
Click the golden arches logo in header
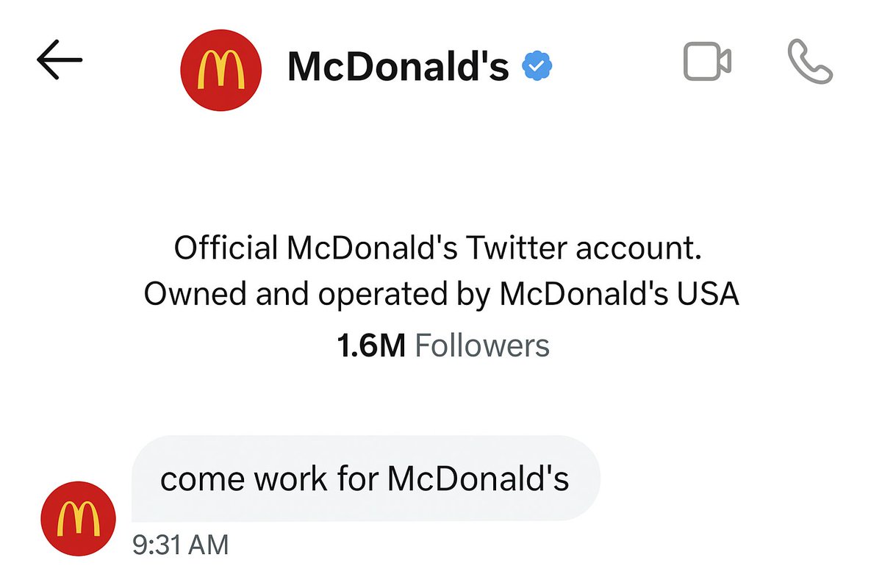221,70
